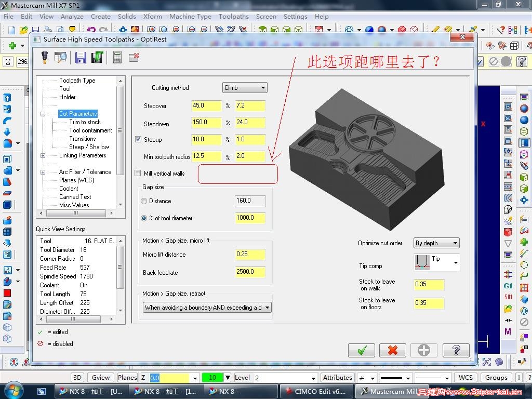Save parameters to defaults with blue floppy

[x=81, y=57]
